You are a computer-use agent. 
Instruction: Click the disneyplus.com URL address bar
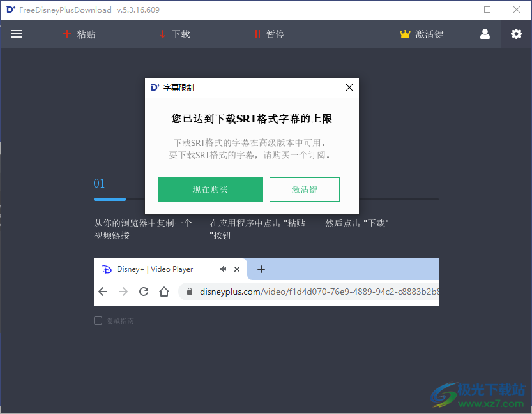(x=308, y=292)
